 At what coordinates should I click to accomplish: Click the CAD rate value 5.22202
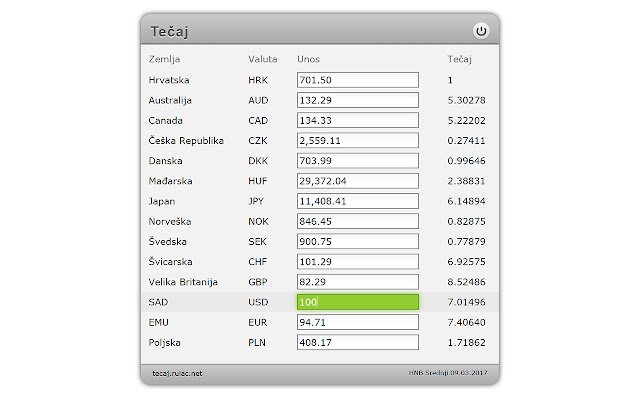(x=467, y=120)
